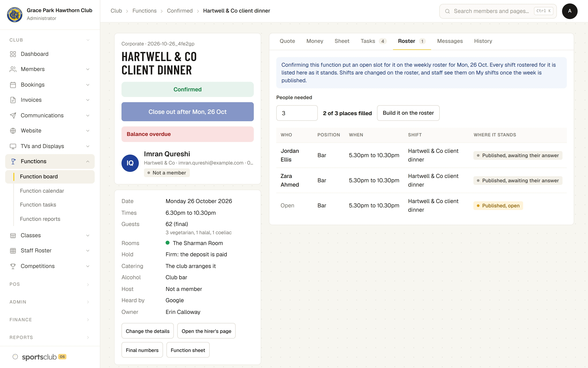Click the Invoices document icon
The height and width of the screenshot is (368, 588).
coord(13,100)
